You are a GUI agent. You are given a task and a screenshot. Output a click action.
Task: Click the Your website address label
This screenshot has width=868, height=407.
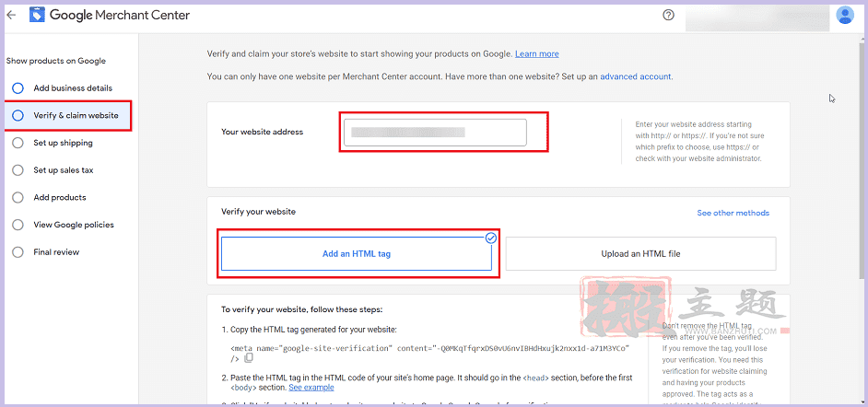(263, 132)
